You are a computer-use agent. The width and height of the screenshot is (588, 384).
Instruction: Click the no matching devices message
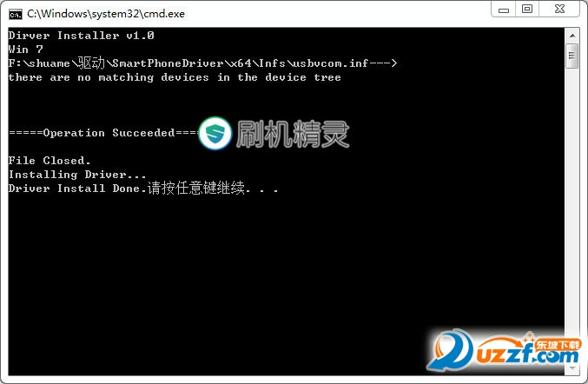[x=175, y=77]
